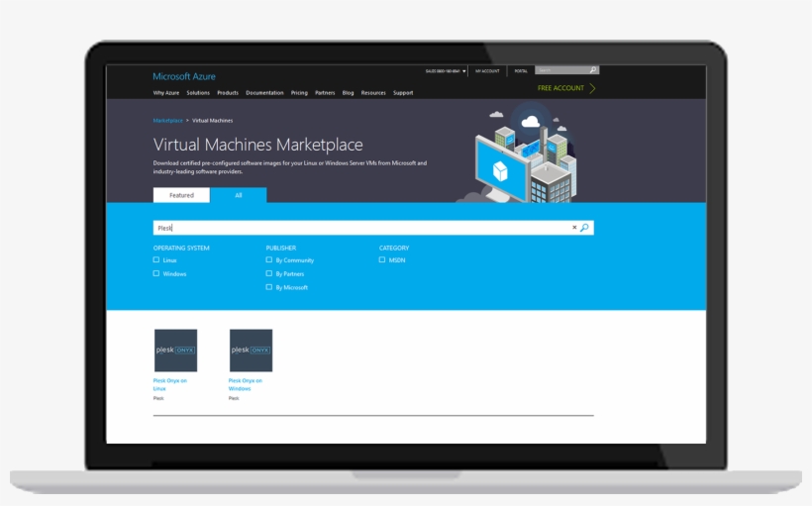Click the Publisher filter heading
Screen dimensions: 812x506
tap(281, 249)
